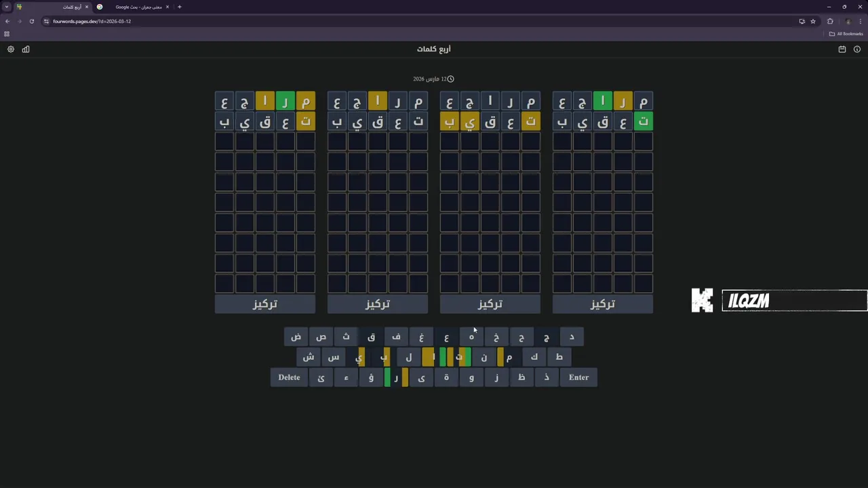Tap the ق keyboard key
The height and width of the screenshot is (488, 868).
point(372,337)
